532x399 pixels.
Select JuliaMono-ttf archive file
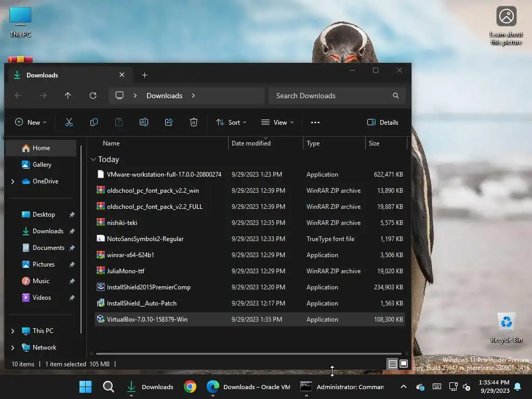[249, 271]
